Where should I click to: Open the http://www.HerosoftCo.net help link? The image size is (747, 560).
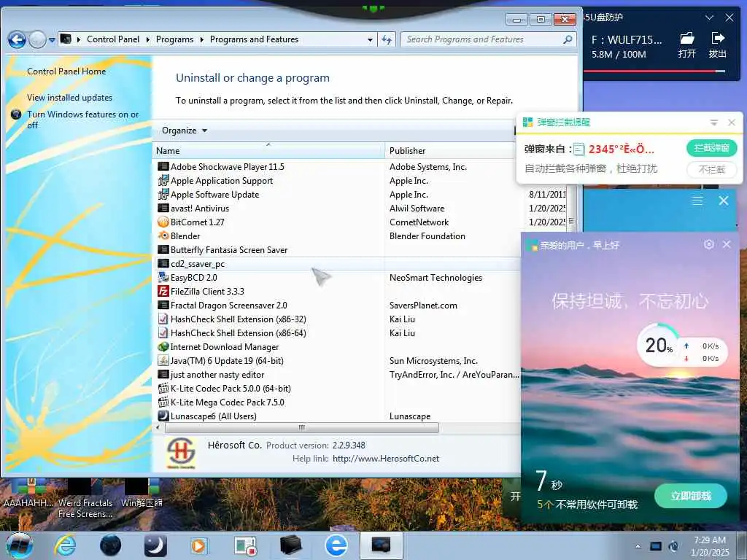point(386,459)
